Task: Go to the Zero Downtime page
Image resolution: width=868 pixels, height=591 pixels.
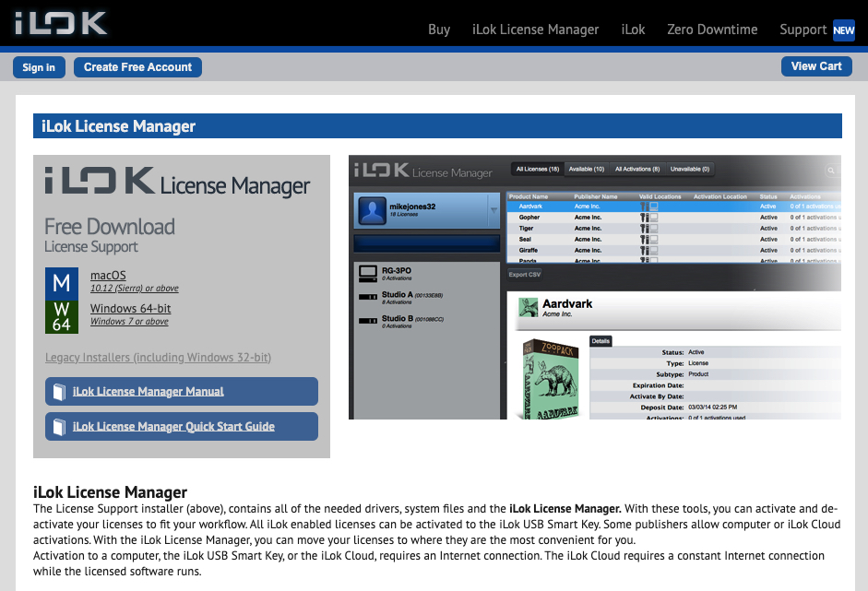Action: pos(712,30)
